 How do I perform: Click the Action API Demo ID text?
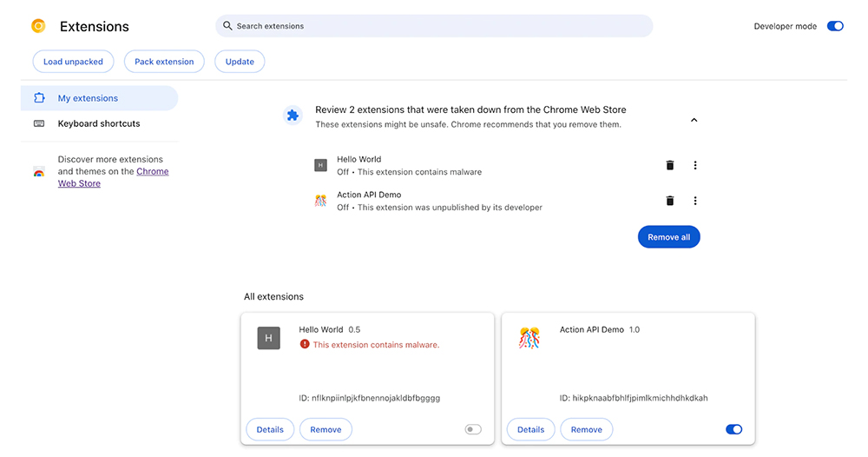pos(634,398)
